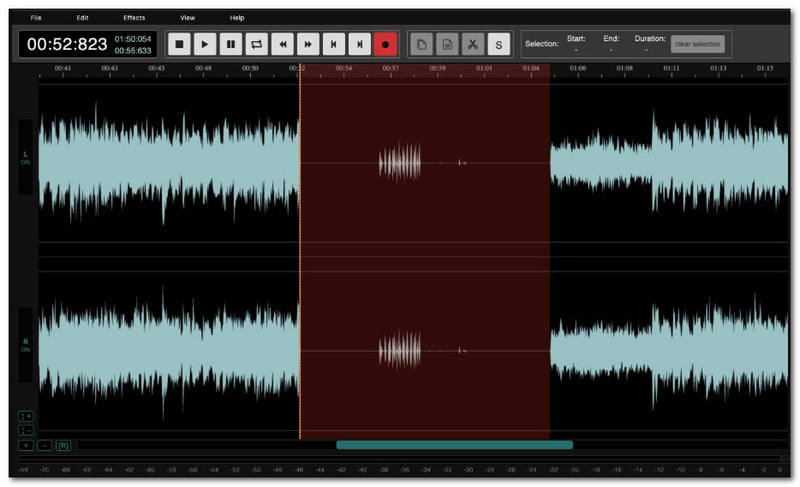Pause the audio playback
800x487 pixels.
[x=231, y=44]
